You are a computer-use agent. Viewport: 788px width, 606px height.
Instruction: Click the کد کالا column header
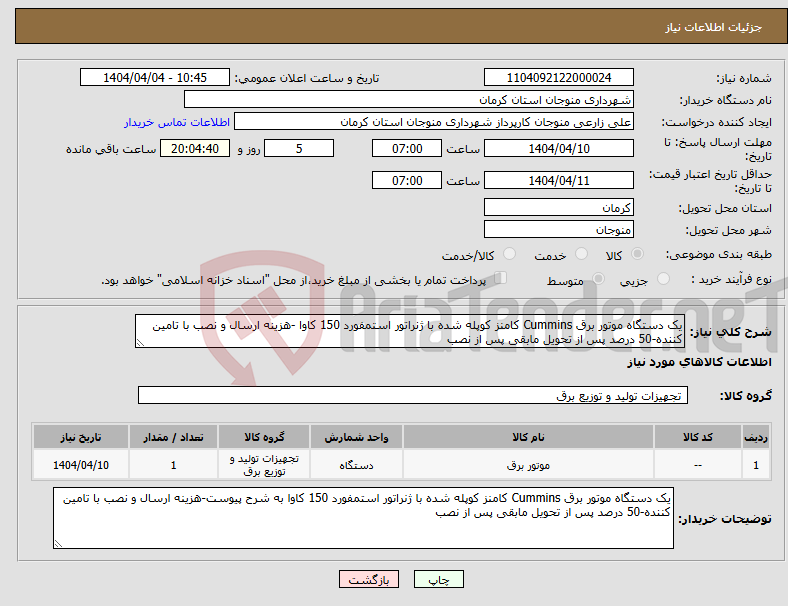click(x=698, y=437)
